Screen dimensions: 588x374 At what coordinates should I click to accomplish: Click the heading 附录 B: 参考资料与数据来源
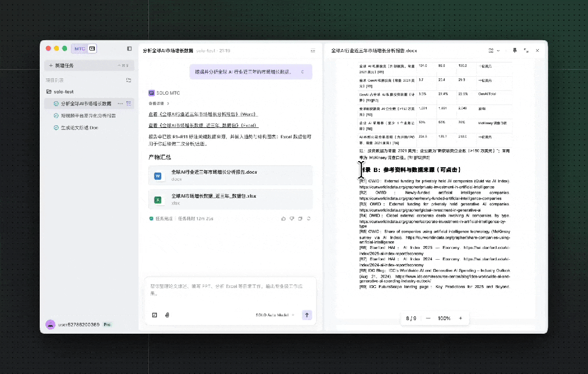(410, 170)
